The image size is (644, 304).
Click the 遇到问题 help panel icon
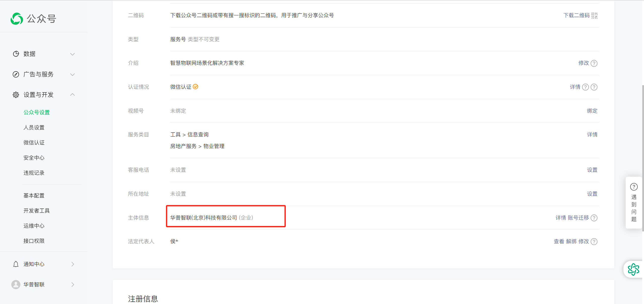[x=633, y=187]
